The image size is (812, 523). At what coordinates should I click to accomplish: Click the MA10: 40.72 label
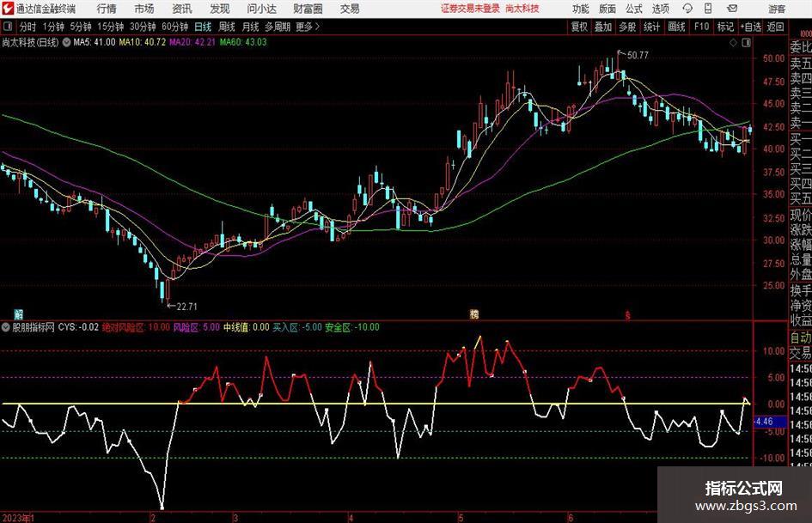coord(143,42)
